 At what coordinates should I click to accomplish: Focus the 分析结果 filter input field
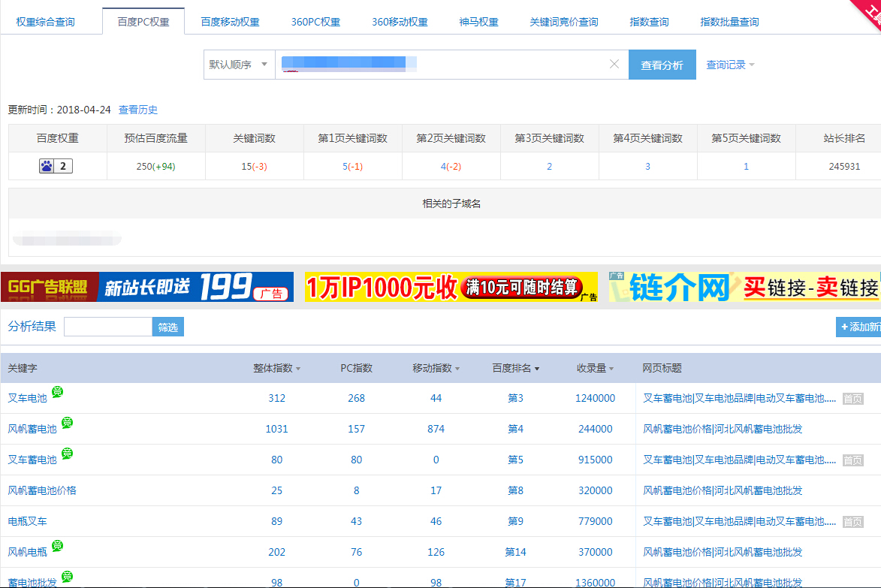coord(108,327)
